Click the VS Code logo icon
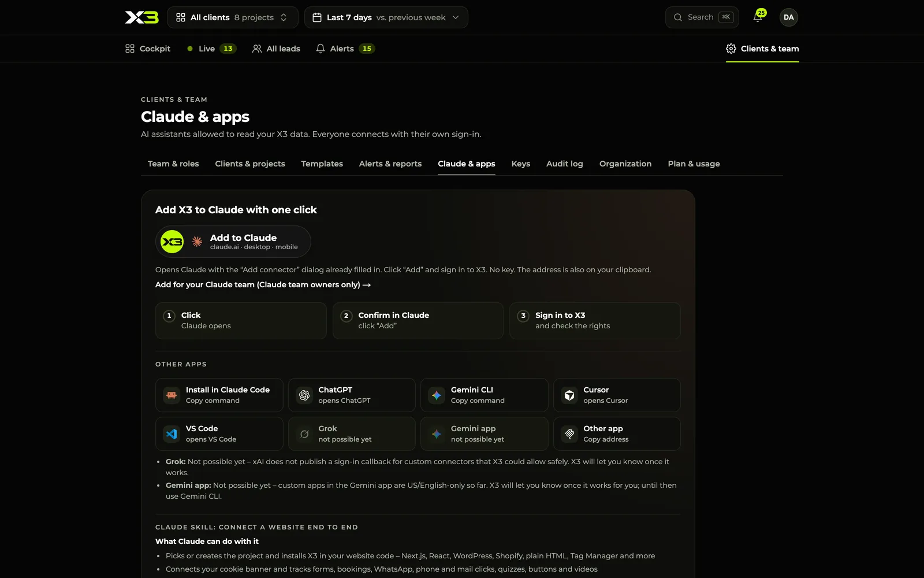This screenshot has width=924, height=578. pos(172,434)
